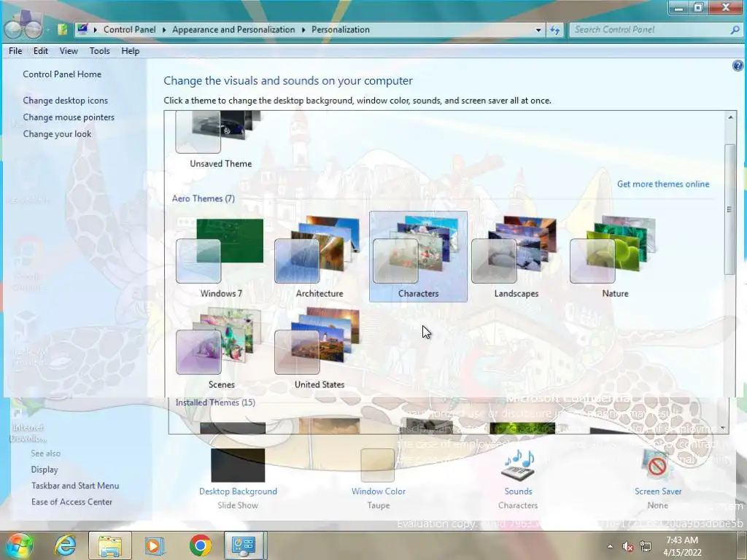Image resolution: width=747 pixels, height=560 pixels.
Task: Click the taskbar clock showing 7:43 AM
Action: pyautogui.click(x=682, y=546)
